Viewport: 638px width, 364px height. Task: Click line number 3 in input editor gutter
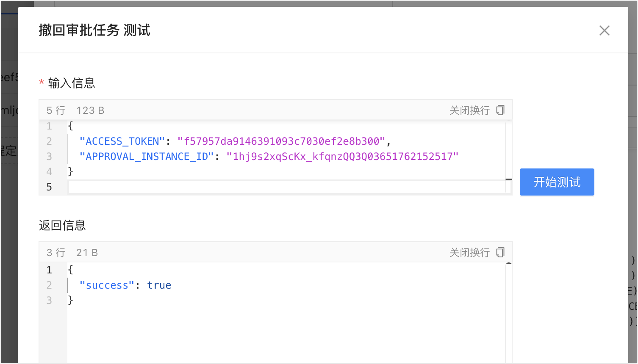point(50,157)
